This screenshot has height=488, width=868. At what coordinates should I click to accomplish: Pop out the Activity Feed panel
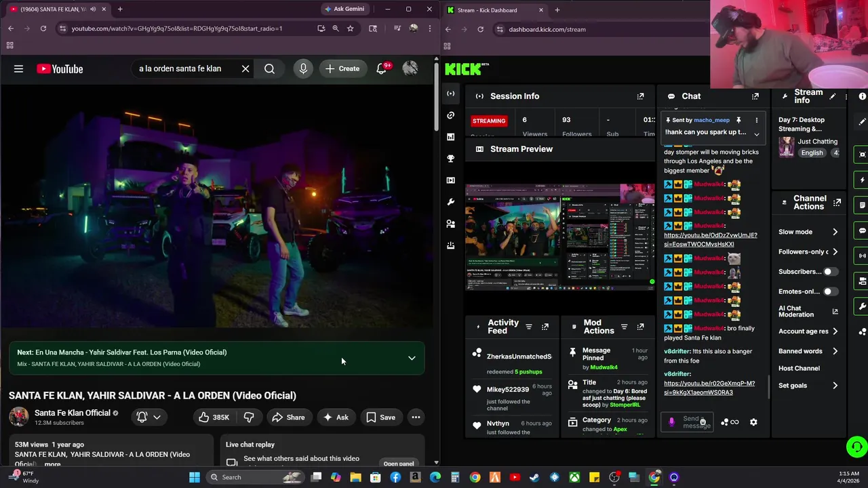click(545, 327)
